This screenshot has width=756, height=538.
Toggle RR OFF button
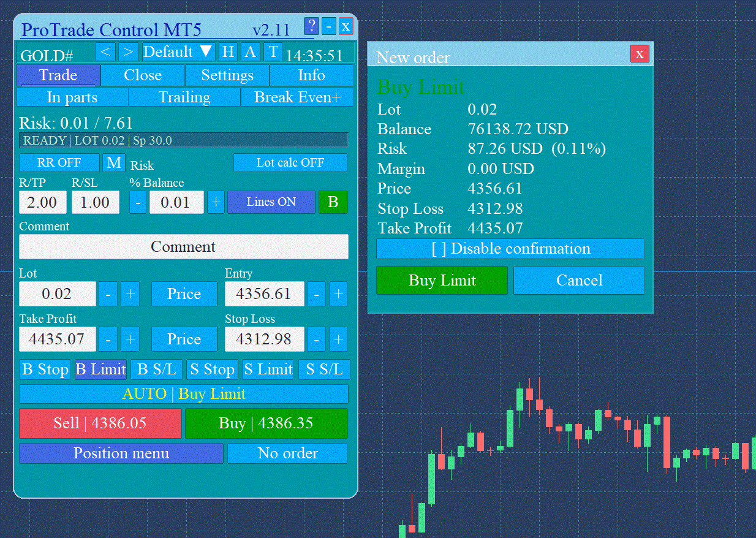59,162
